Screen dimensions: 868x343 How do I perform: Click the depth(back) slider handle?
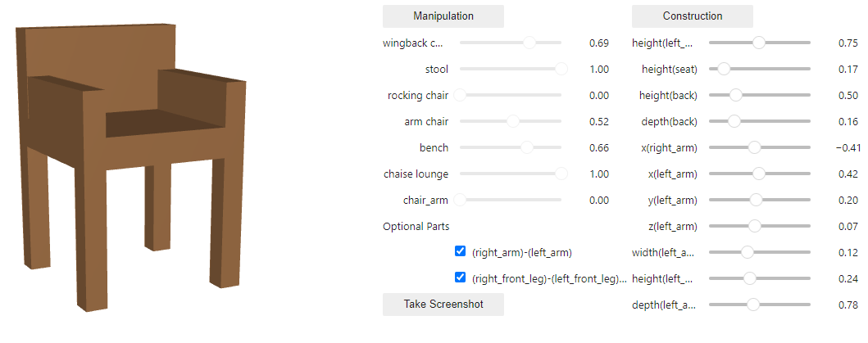tap(734, 121)
